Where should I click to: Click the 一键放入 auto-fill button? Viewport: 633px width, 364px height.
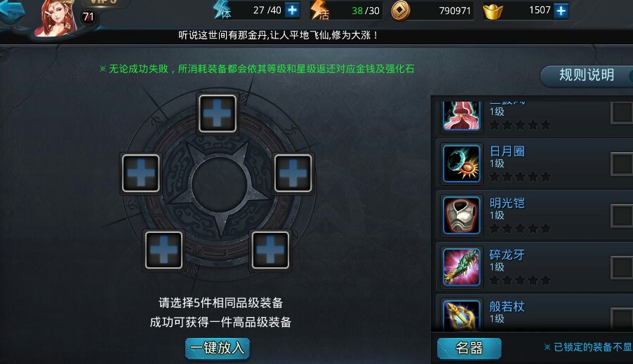tap(217, 348)
